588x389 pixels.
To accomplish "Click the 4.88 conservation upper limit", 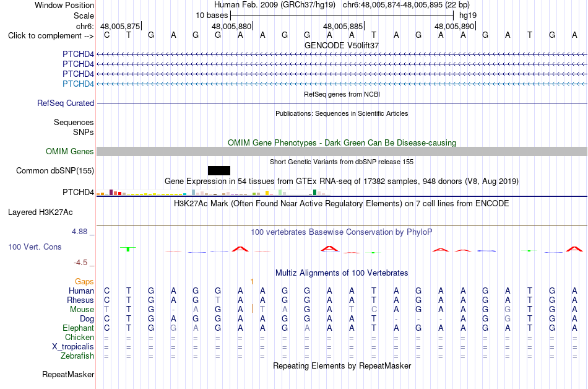I will 79,232.
